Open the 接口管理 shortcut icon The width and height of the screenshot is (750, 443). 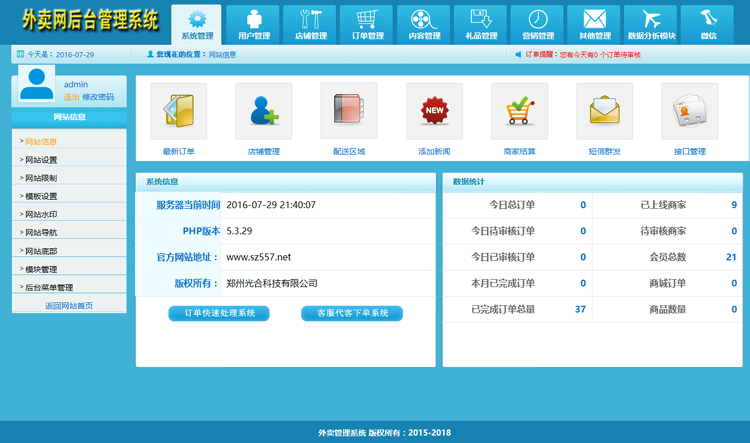coord(689,111)
